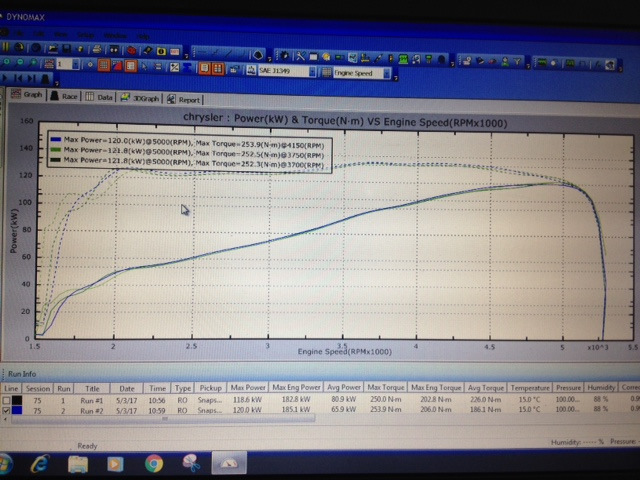Sort by Max Torque column header

[386, 387]
